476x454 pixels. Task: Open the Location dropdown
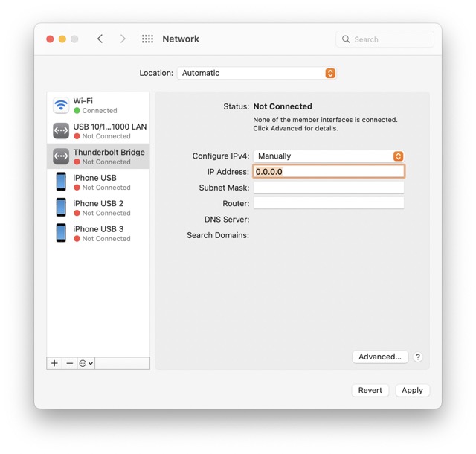coord(257,73)
